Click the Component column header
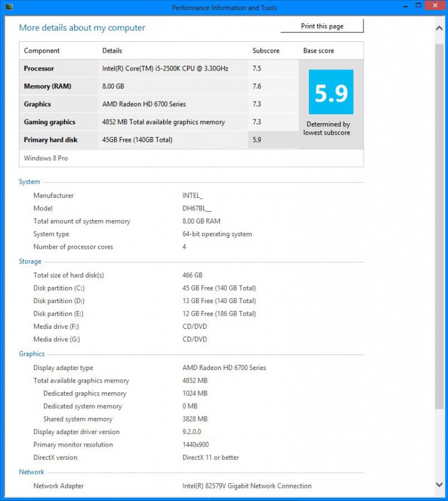Image resolution: width=448 pixels, height=501 pixels. point(42,50)
